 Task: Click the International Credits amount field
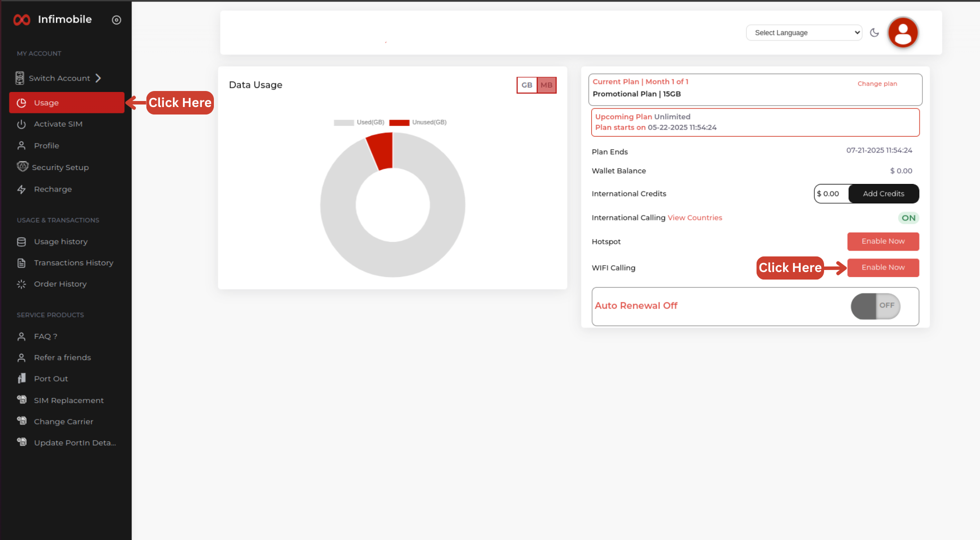[831, 194]
